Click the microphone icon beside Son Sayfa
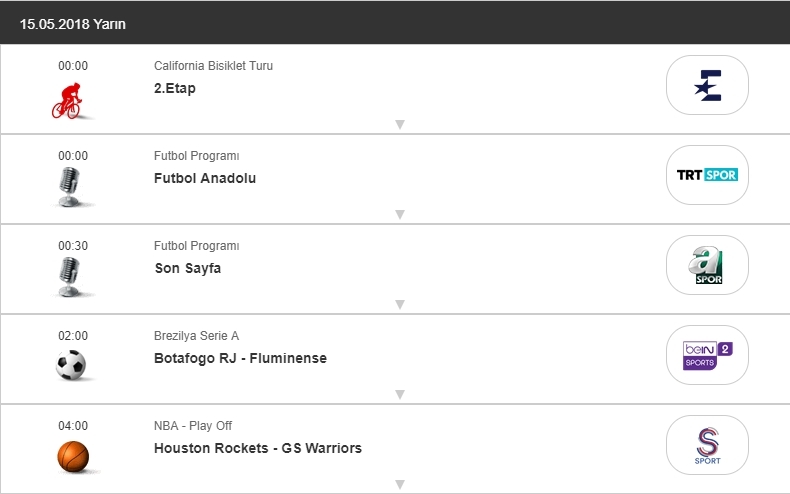The width and height of the screenshot is (790, 494). (69, 277)
